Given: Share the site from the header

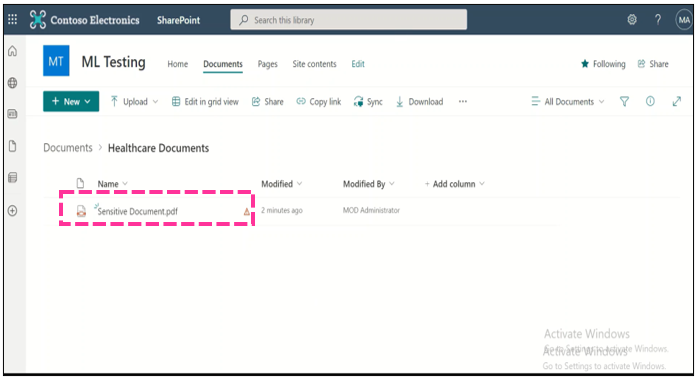Looking at the screenshot, I should (653, 64).
